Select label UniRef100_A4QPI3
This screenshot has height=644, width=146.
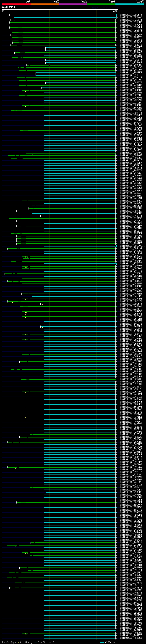pyautogui.click(x=131, y=75)
